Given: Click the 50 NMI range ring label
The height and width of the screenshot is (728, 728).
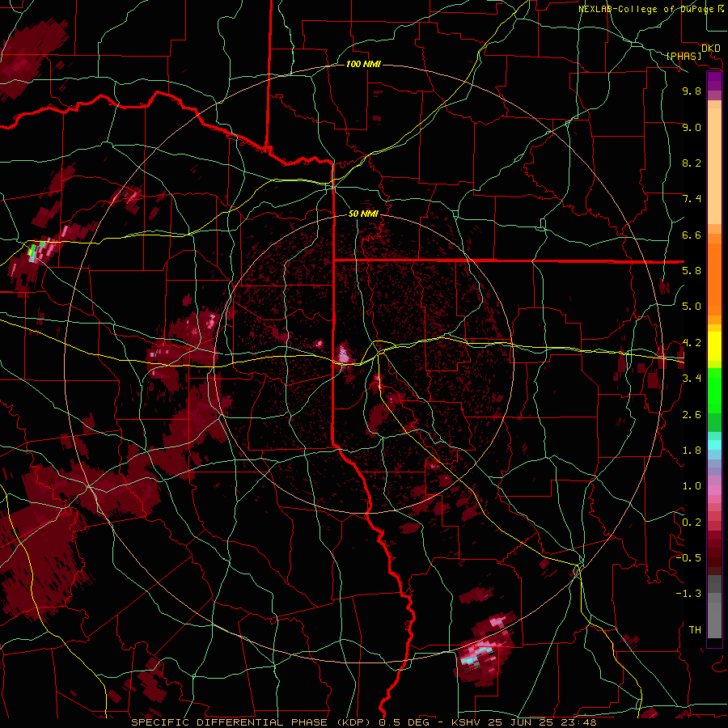Looking at the screenshot, I should (363, 214).
